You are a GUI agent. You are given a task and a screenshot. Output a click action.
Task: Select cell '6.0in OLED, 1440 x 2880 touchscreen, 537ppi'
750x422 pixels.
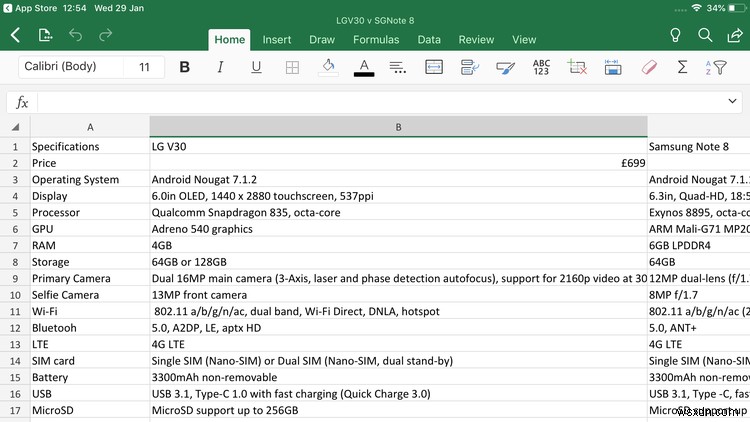[x=398, y=196]
